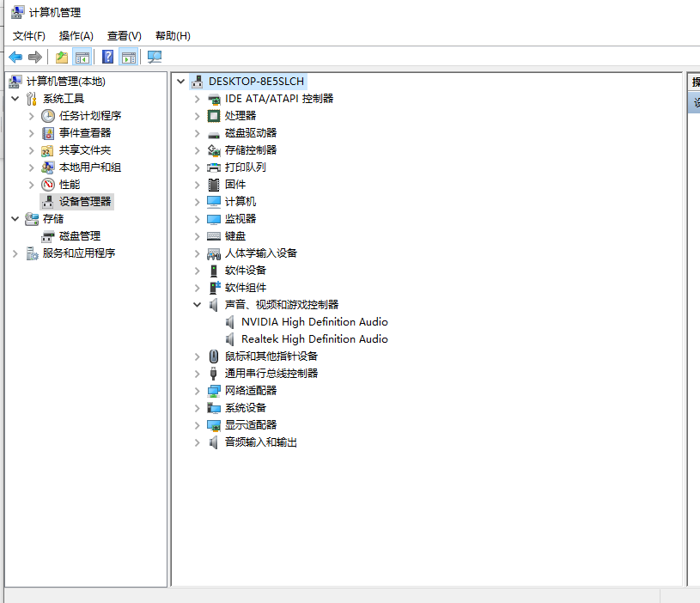The image size is (700, 603).
Task: Select DESKTOP-8E5SLCH computer name
Action: tap(256, 82)
